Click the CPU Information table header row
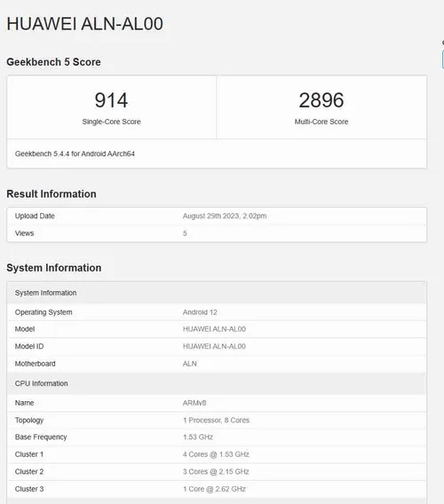 click(x=217, y=383)
